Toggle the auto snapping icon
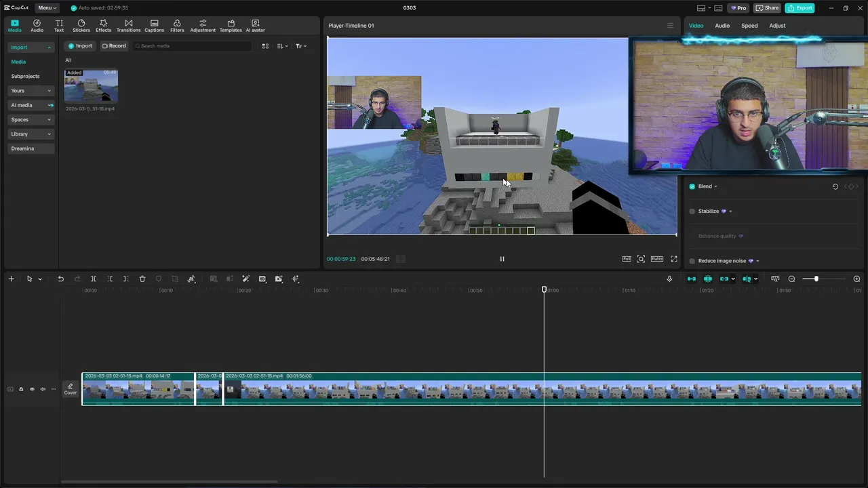The width and height of the screenshot is (868, 488). (708, 279)
